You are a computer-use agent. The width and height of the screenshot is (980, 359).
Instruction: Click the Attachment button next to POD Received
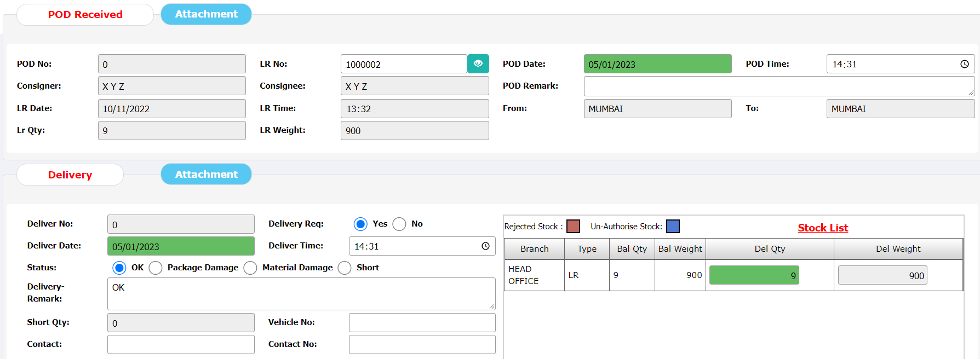pyautogui.click(x=206, y=14)
